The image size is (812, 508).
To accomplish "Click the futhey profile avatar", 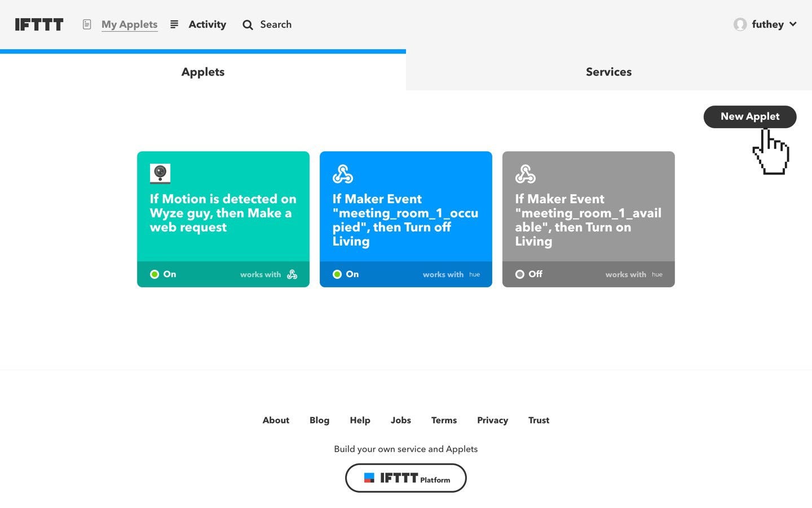I will click(x=740, y=24).
